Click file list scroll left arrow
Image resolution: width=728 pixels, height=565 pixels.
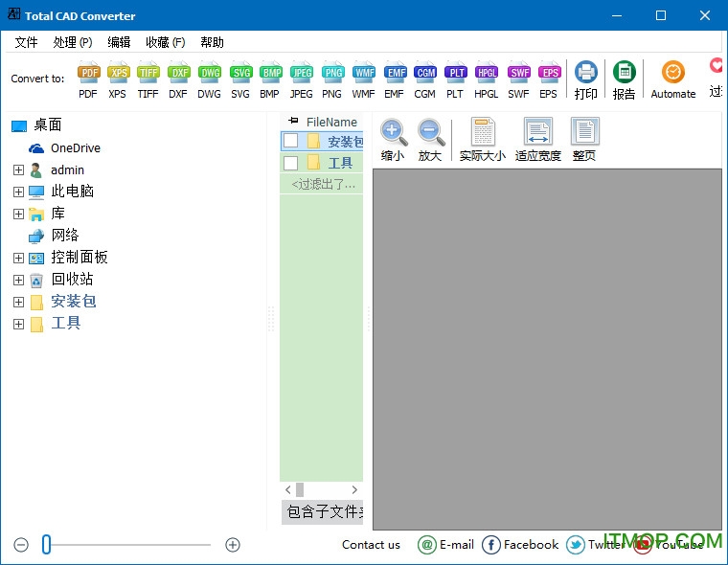pos(288,489)
